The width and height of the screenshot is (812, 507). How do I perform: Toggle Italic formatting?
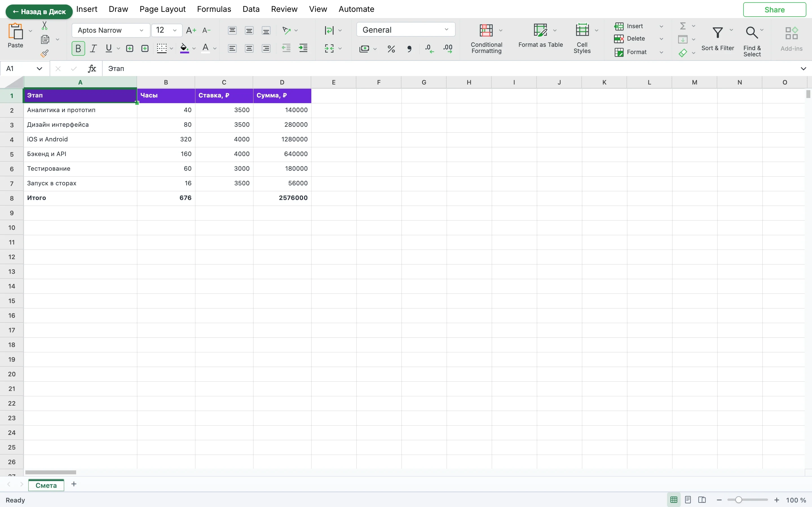(94, 49)
